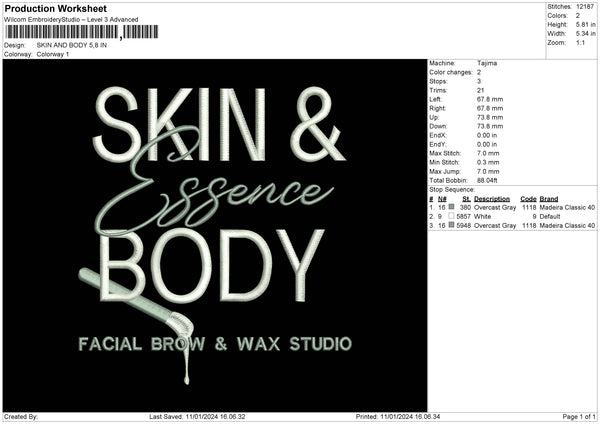The image size is (600, 424).
Task: Click the 'Created By:' footer label
Action: click(x=21, y=417)
